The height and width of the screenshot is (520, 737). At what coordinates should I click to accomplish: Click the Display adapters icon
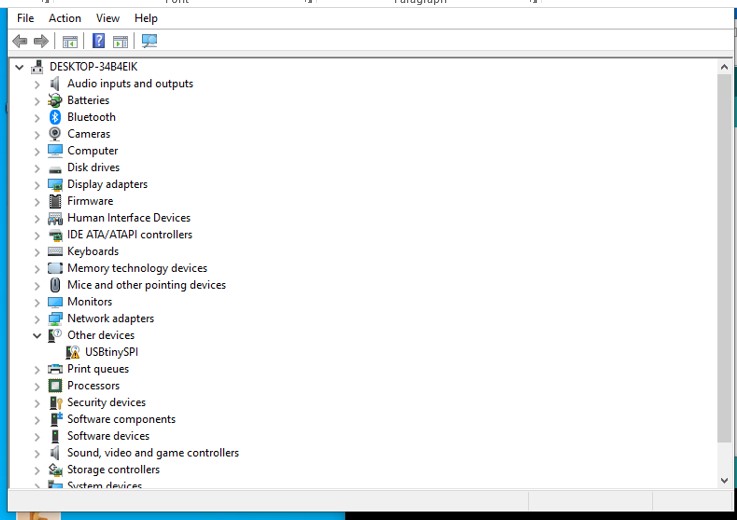click(55, 184)
